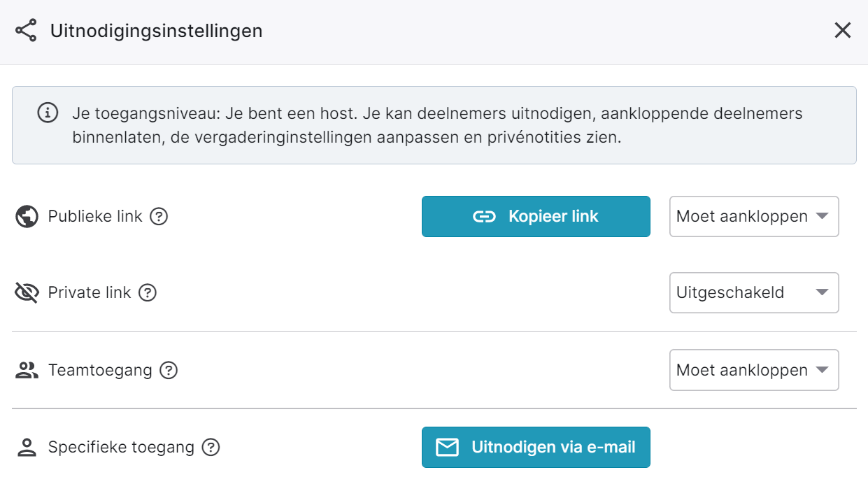Show help for Specifieke toegang

click(211, 447)
